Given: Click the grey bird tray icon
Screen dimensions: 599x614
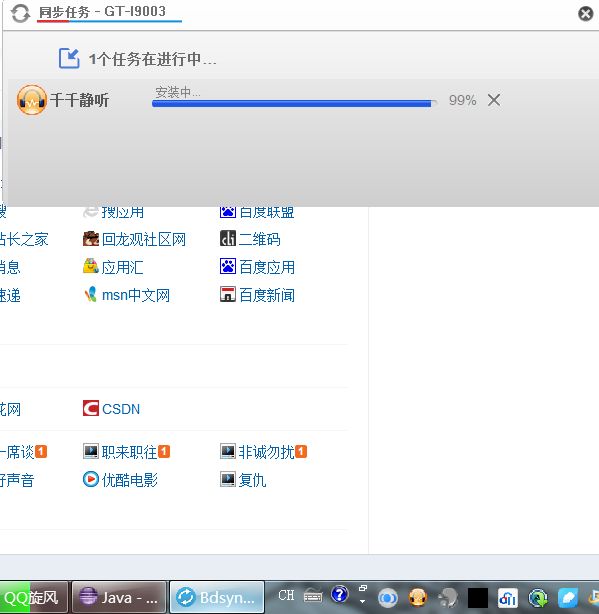Looking at the screenshot, I should (448, 598).
